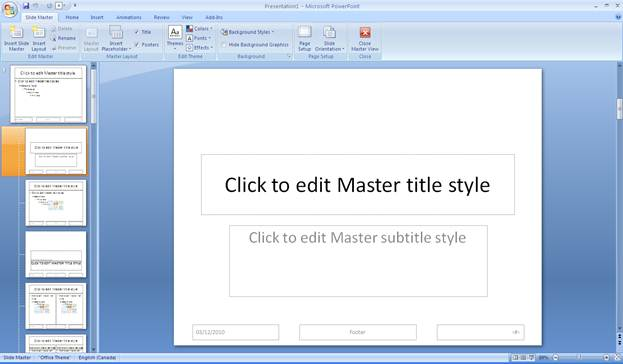Open the Slide Orientation dropdown
The height and width of the screenshot is (364, 623).
coord(329,39)
